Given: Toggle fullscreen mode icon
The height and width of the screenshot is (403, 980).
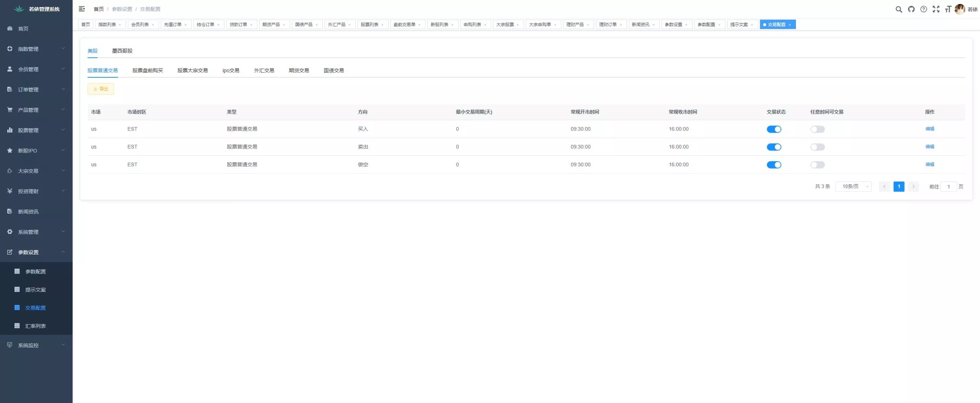Looking at the screenshot, I should coord(936,9).
